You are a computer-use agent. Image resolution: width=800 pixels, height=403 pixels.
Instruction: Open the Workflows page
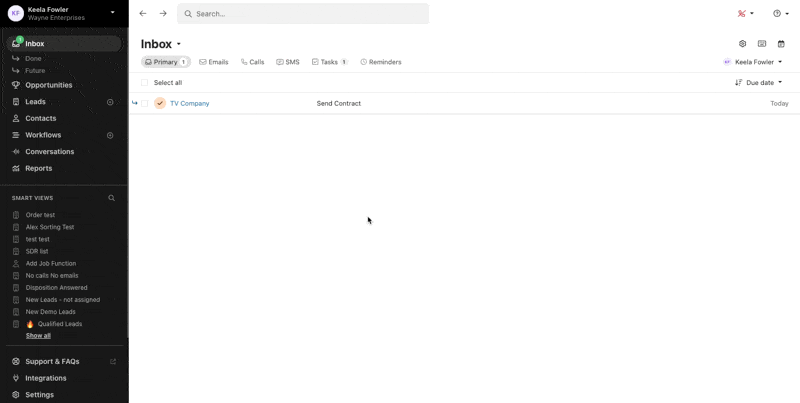point(43,135)
